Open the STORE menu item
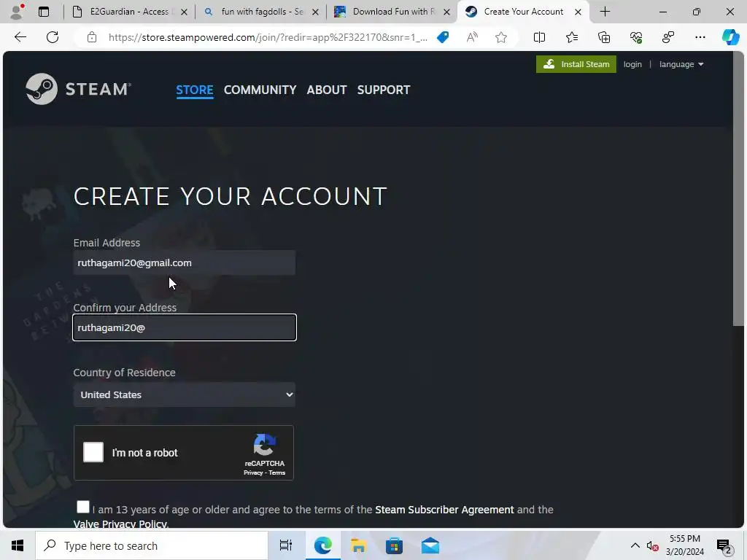 [x=194, y=90]
